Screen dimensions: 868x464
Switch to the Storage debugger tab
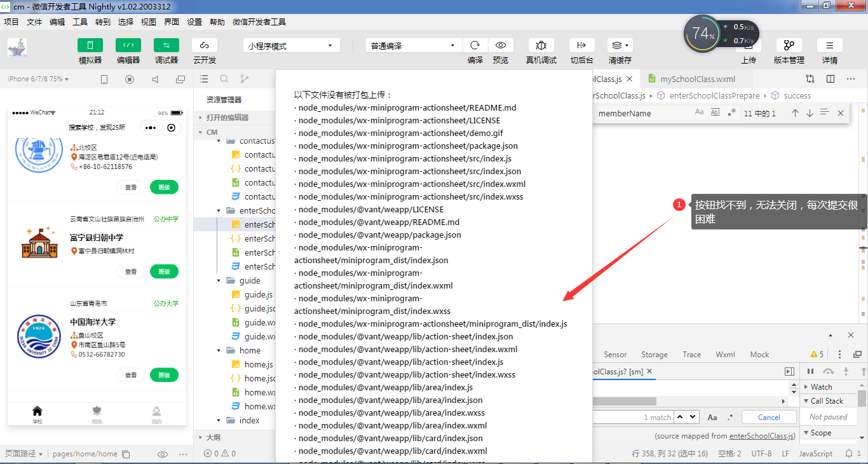tap(654, 355)
